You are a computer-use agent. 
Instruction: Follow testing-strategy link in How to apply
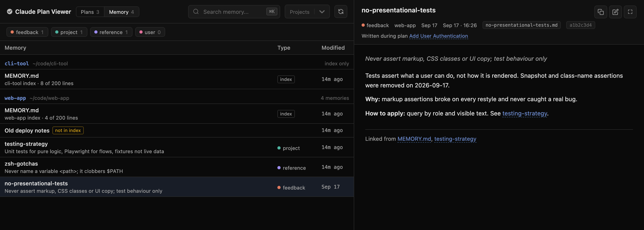(x=524, y=113)
